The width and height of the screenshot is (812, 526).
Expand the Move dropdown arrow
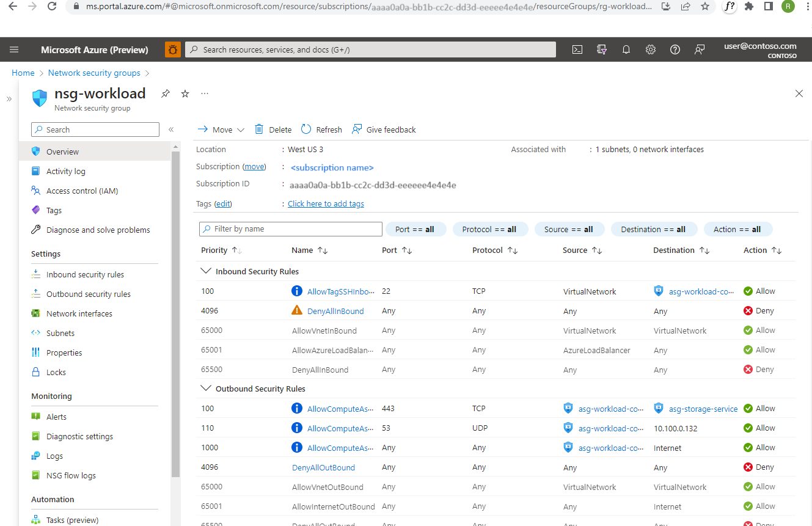[x=240, y=130]
